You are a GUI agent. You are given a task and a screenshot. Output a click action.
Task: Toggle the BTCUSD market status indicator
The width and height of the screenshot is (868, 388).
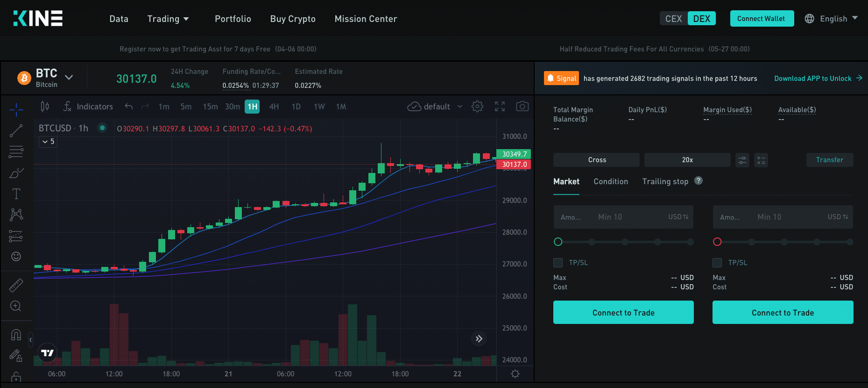[x=102, y=128]
